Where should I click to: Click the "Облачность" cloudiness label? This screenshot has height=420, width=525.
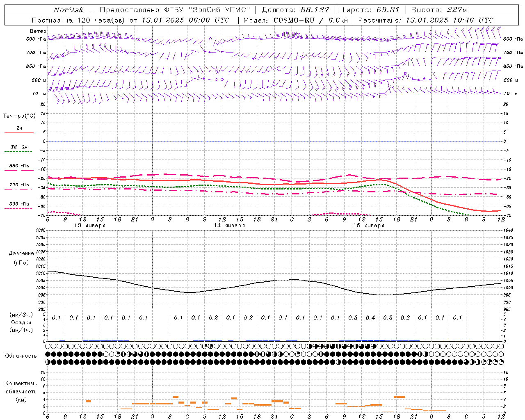click(21, 356)
